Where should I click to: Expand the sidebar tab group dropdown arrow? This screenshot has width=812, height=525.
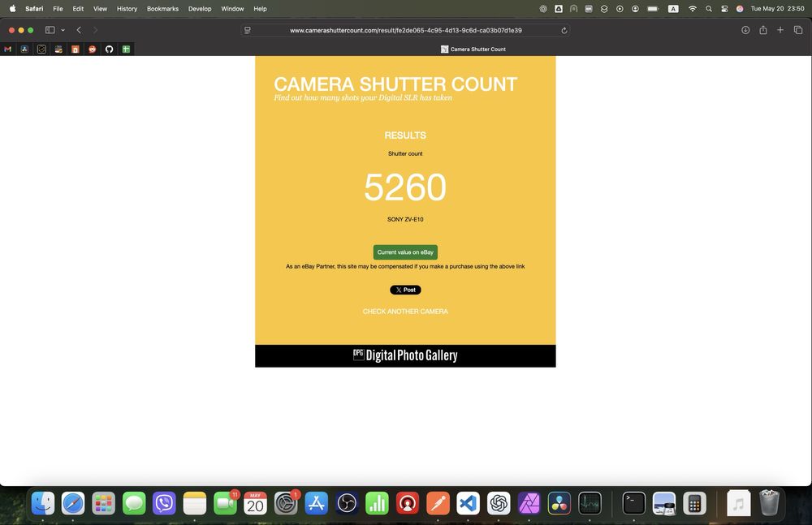(x=63, y=30)
